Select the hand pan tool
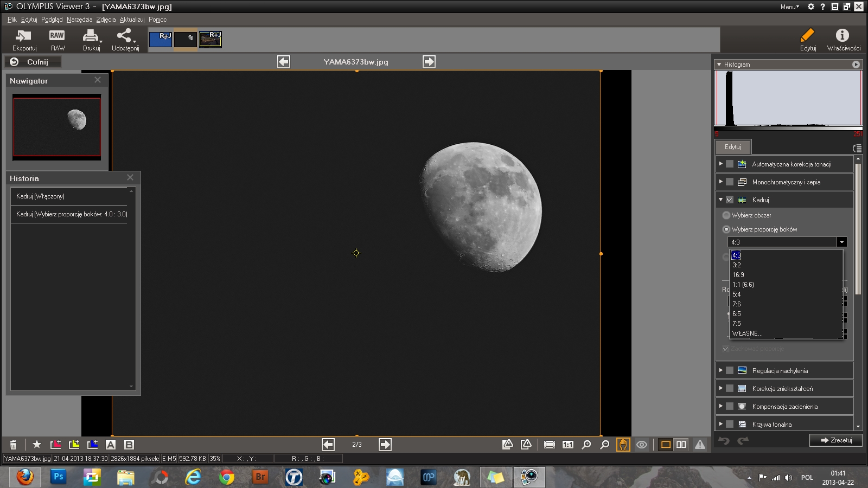This screenshot has height=488, width=868. pos(623,445)
